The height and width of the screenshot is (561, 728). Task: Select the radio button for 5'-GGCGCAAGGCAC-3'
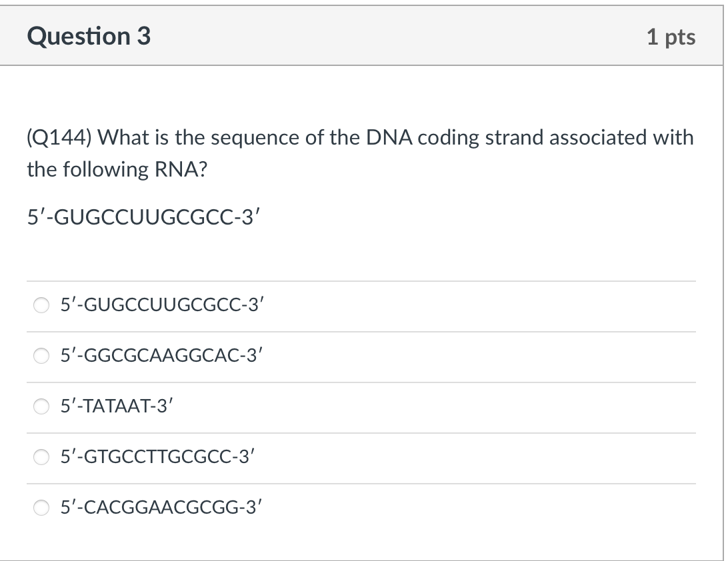tap(41, 356)
